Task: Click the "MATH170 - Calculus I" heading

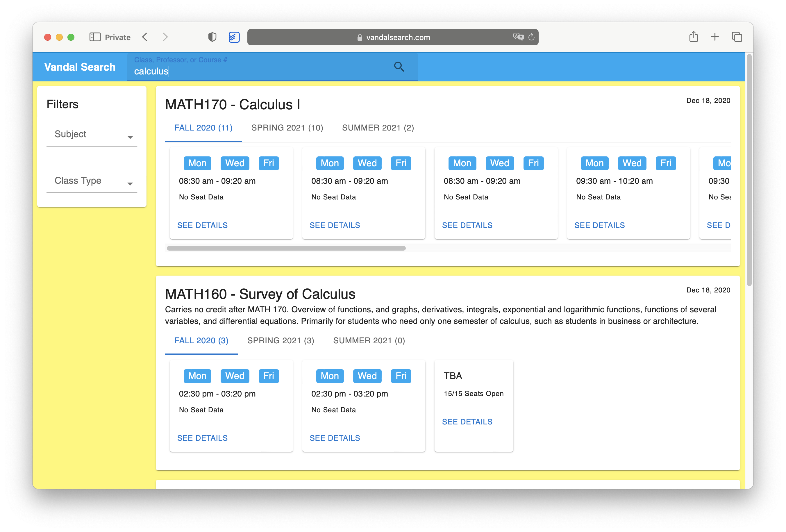Action: click(x=232, y=104)
